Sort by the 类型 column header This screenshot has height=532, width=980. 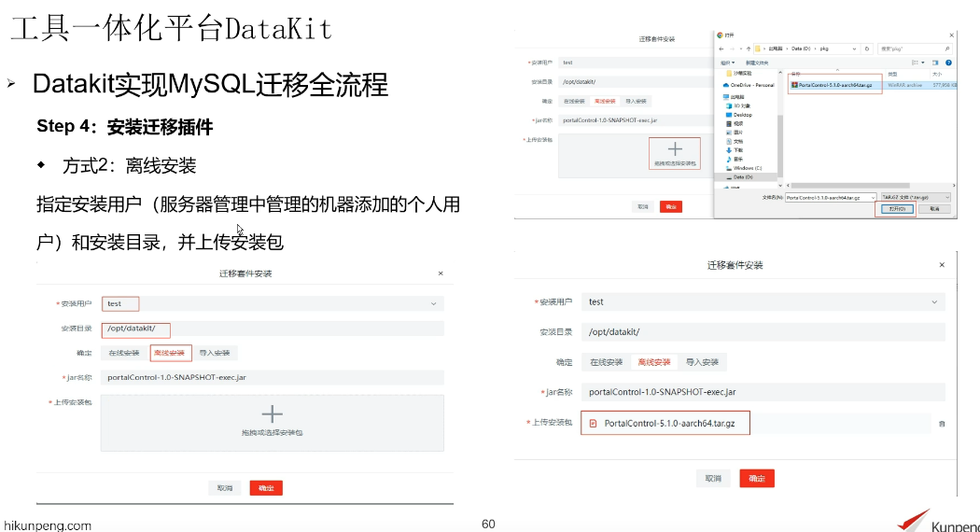(892, 74)
